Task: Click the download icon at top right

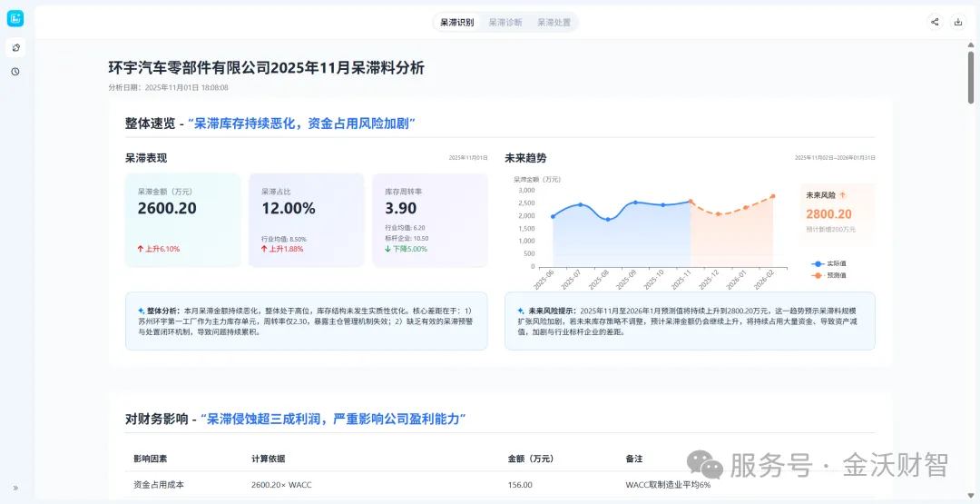Action: [x=957, y=22]
